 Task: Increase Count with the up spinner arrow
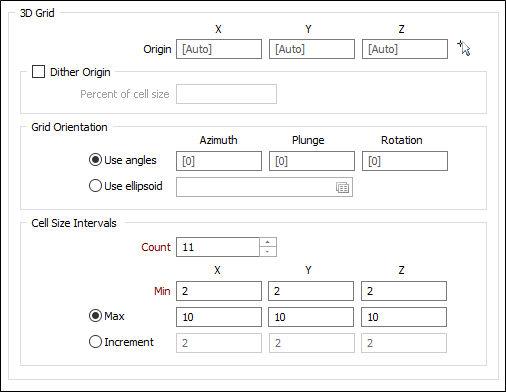268,242
